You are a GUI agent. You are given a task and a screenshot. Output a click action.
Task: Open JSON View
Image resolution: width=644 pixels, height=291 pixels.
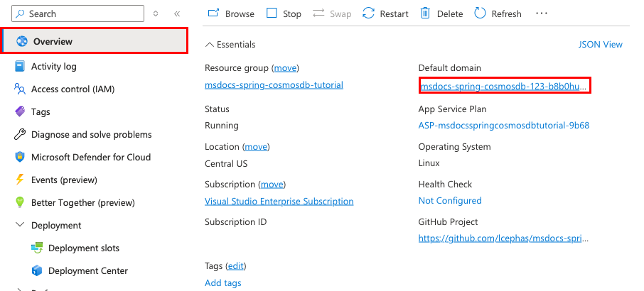(600, 45)
